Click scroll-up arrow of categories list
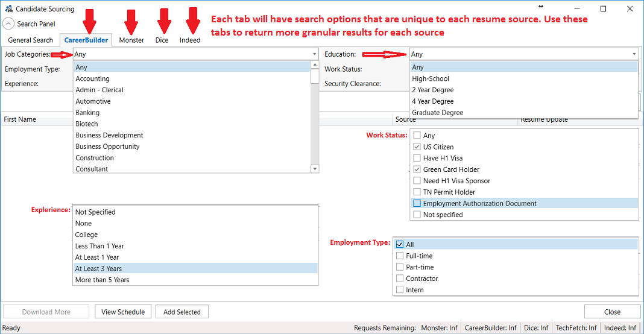Screen dimensions: 644x334 pos(315,65)
